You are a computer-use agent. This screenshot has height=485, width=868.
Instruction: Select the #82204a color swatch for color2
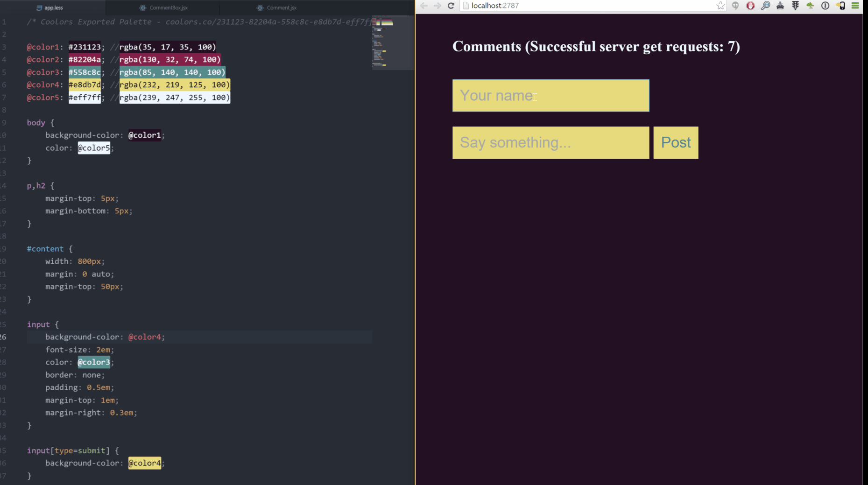coord(85,59)
